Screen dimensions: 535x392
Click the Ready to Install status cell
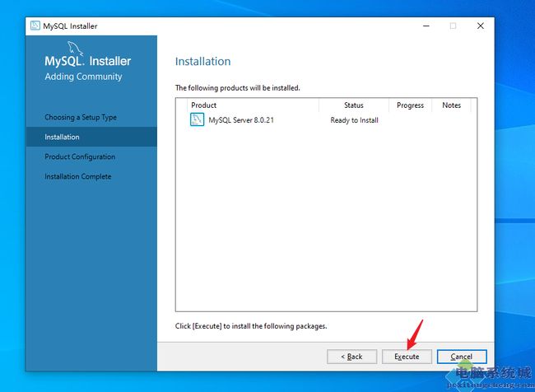tap(354, 120)
